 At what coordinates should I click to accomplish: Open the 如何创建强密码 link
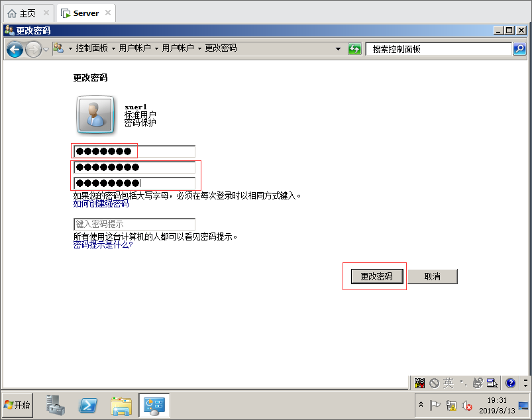[101, 204]
